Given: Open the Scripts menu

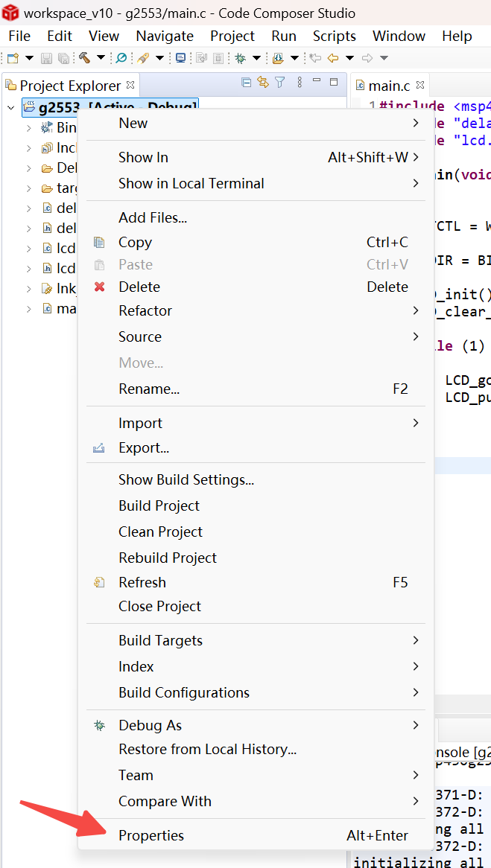Looking at the screenshot, I should [x=335, y=36].
